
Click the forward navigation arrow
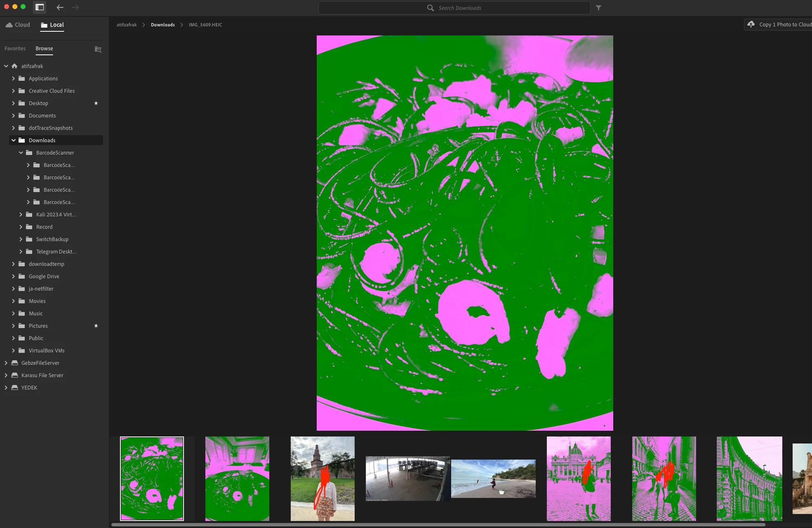(x=75, y=7)
